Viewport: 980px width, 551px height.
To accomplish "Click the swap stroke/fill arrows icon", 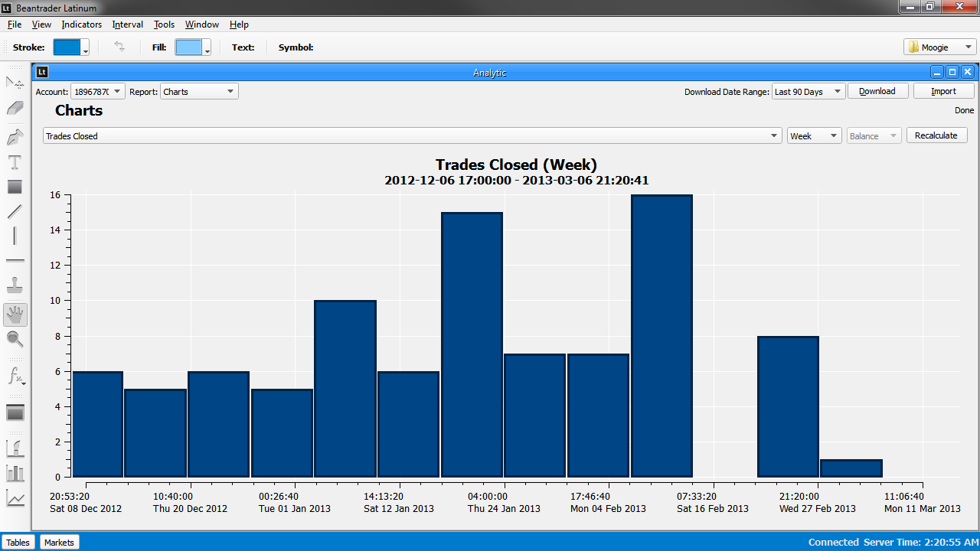I will (119, 47).
